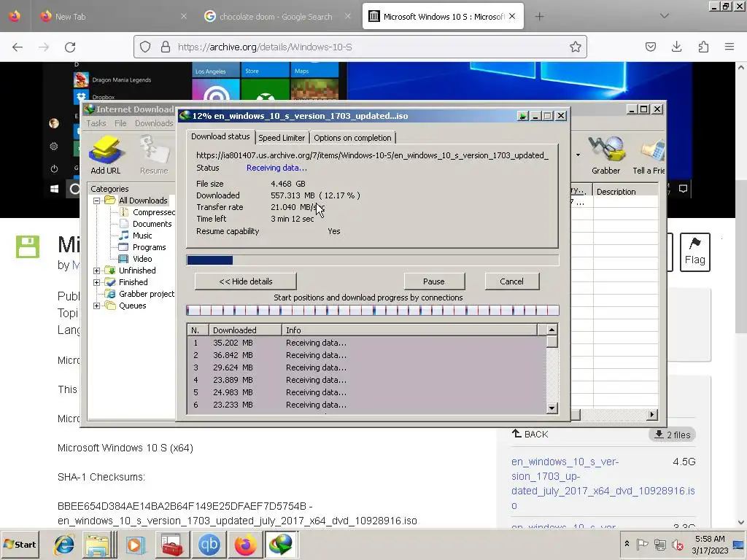Click the Flag button on archive page
Image resolution: width=747 pixels, height=560 pixels.
(694, 252)
